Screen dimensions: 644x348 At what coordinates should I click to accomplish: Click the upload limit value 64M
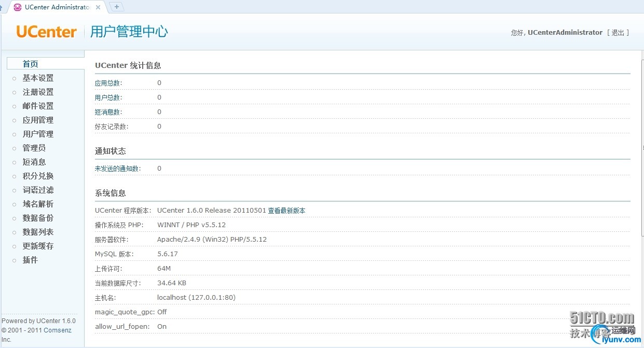click(x=164, y=269)
